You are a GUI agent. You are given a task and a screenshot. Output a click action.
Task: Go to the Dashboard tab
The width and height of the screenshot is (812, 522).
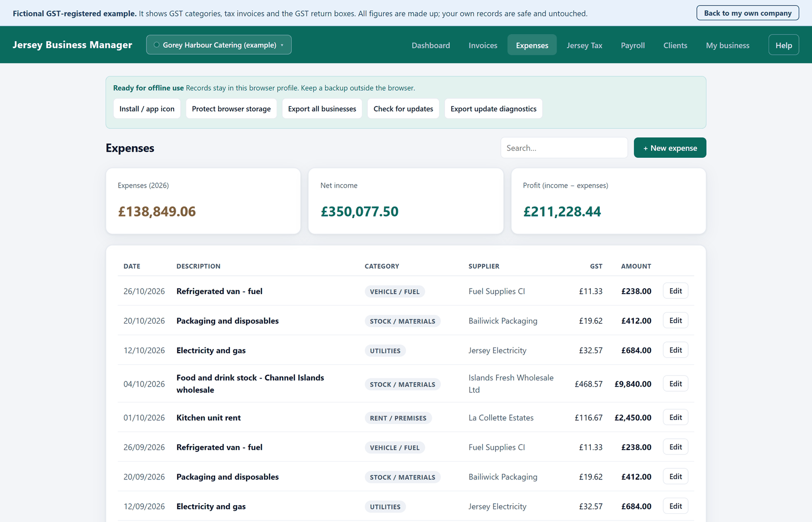pos(430,45)
